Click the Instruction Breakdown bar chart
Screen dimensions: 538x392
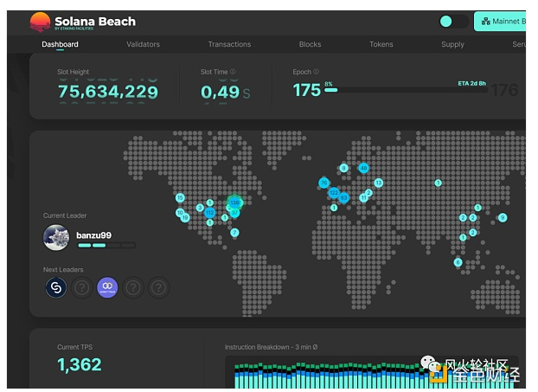tap(376, 374)
